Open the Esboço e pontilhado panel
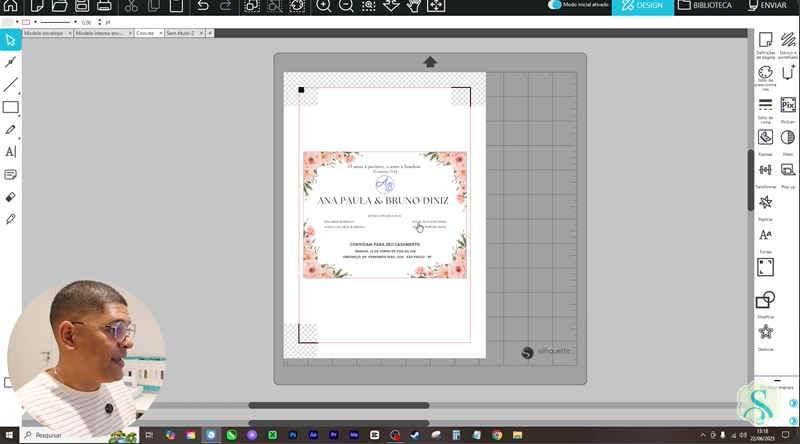This screenshot has height=444, width=800. tap(788, 45)
